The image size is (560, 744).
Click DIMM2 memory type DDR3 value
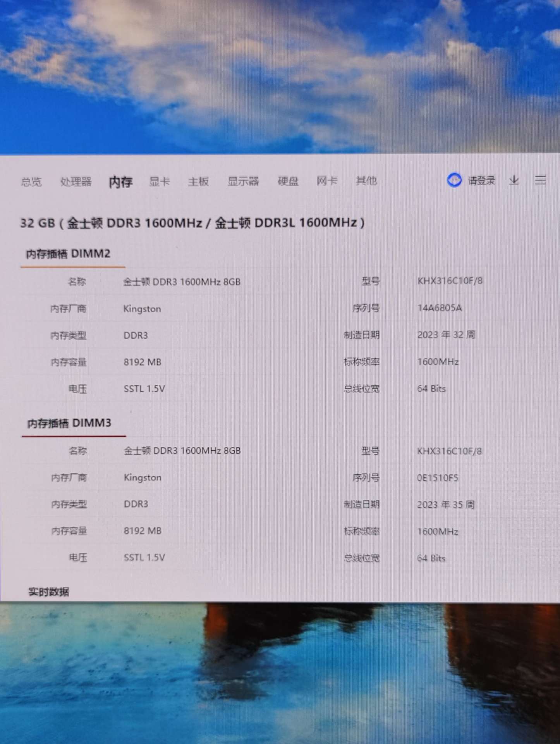(136, 336)
